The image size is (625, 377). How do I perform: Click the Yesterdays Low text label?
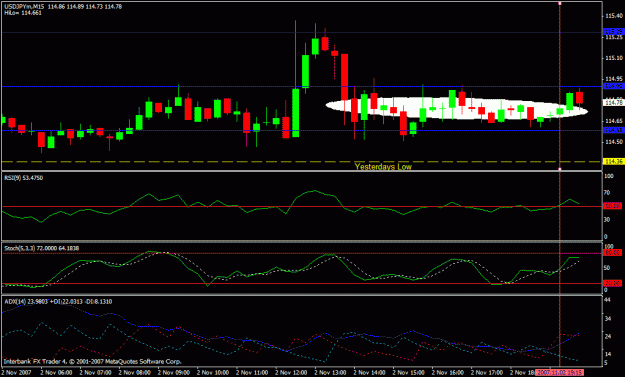tap(383, 167)
